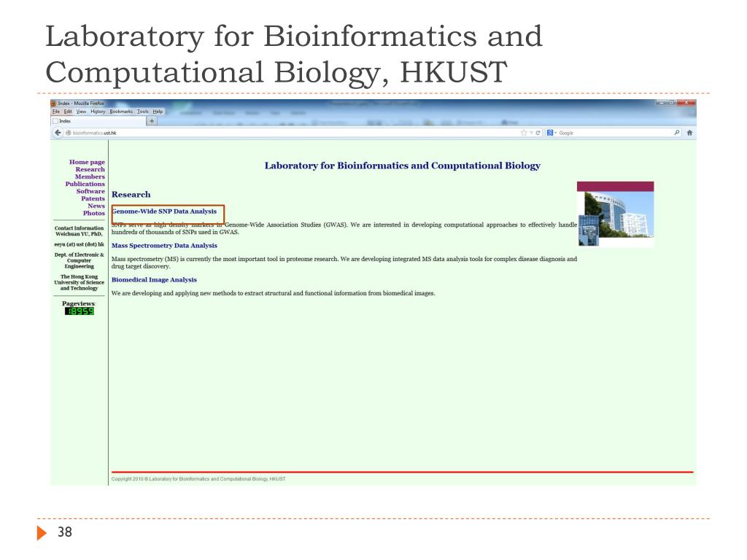
Task: Click The Hong Kong University of Science text
Action: (x=79, y=282)
